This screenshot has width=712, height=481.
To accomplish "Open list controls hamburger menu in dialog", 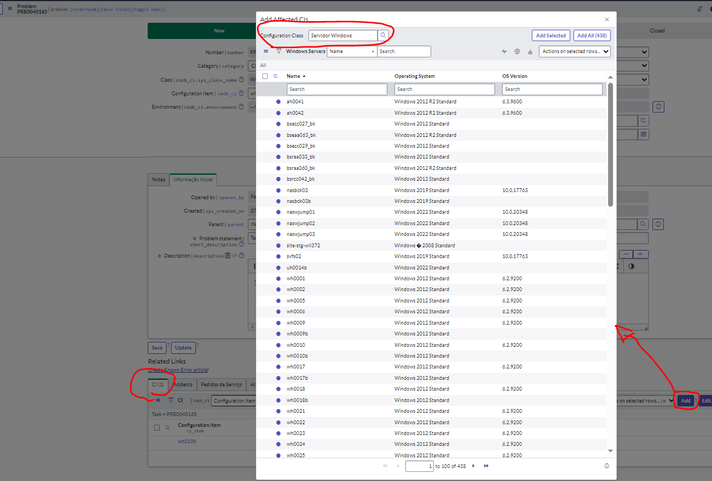I will [266, 51].
